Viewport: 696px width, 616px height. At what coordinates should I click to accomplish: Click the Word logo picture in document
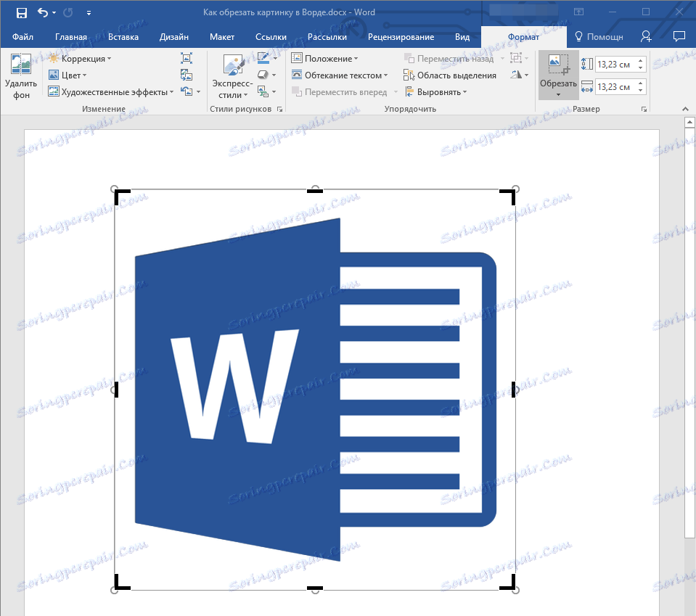coord(315,390)
